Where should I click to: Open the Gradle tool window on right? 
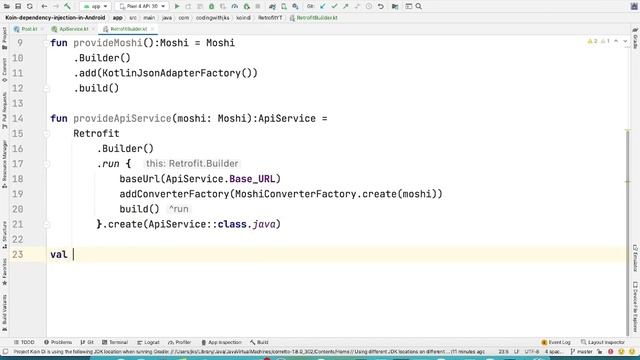point(635,38)
